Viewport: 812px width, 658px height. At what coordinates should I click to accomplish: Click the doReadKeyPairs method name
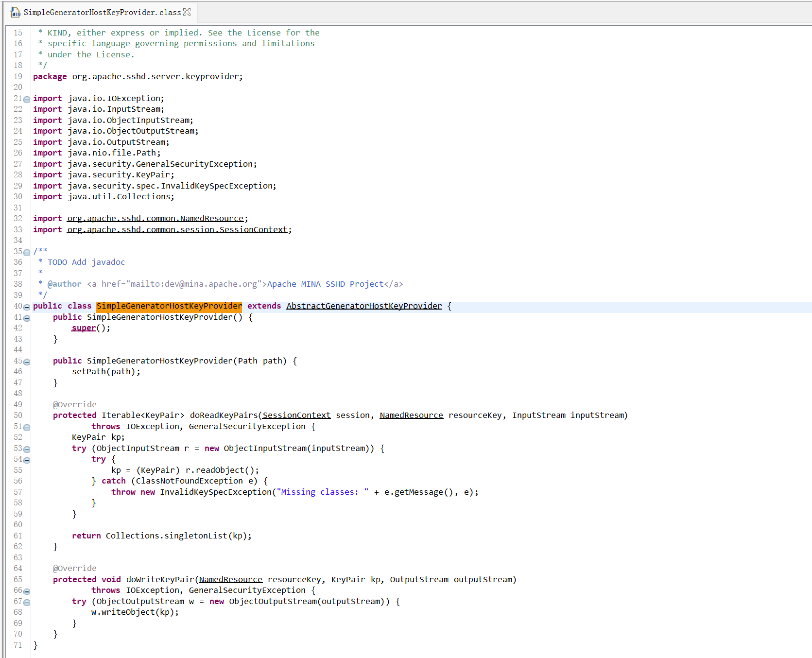[224, 415]
